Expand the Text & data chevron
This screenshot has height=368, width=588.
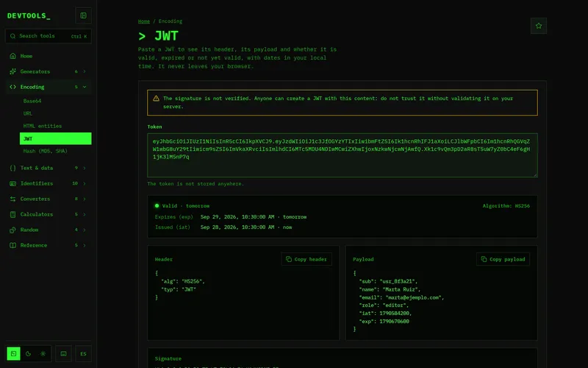click(x=85, y=168)
